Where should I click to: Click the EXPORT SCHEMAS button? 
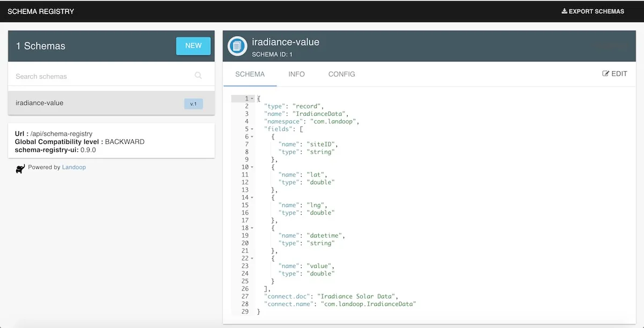[x=593, y=11]
